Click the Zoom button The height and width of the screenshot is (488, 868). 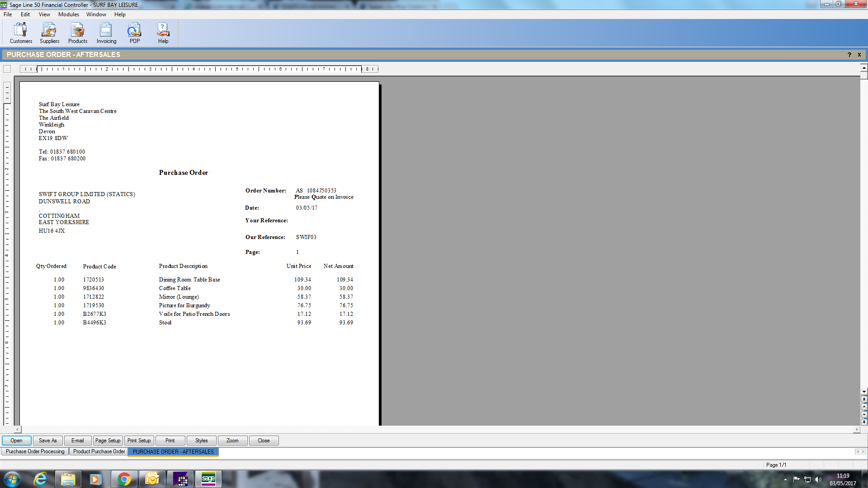(x=232, y=441)
